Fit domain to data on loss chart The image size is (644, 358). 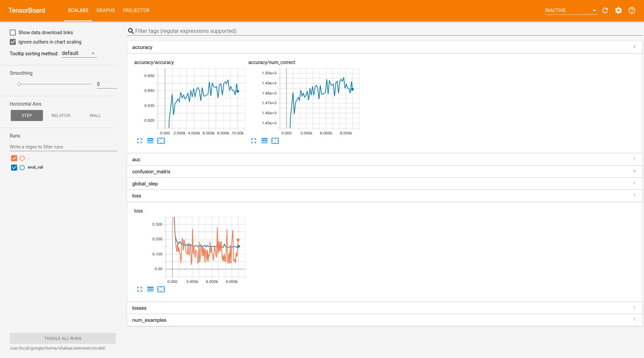tap(161, 289)
